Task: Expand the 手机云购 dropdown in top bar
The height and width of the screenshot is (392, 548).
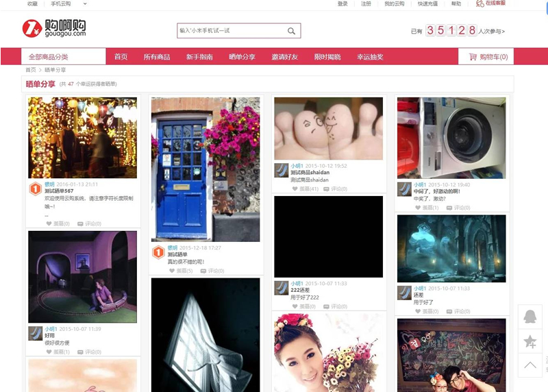Action: pos(62,3)
